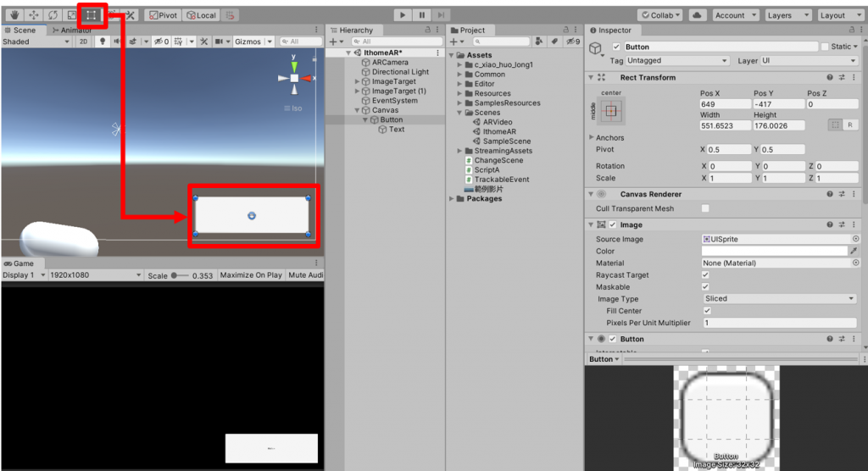Open the Shaded draw mode dropdown
The width and height of the screenshot is (868, 471).
tap(36, 42)
